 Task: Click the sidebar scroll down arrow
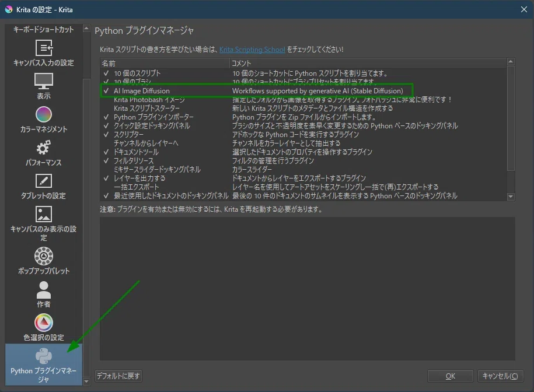[86, 381]
